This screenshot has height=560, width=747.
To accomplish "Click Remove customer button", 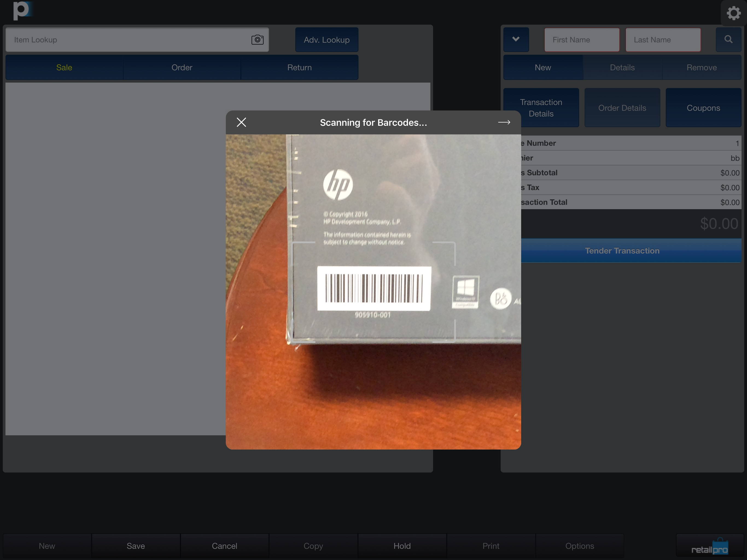I will [701, 68].
